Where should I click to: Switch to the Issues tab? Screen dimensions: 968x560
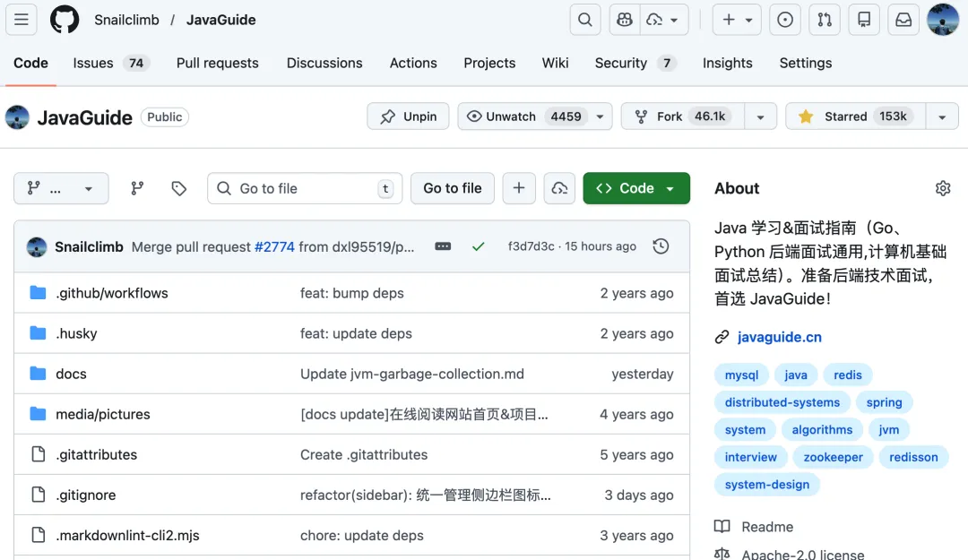pyautogui.click(x=111, y=63)
